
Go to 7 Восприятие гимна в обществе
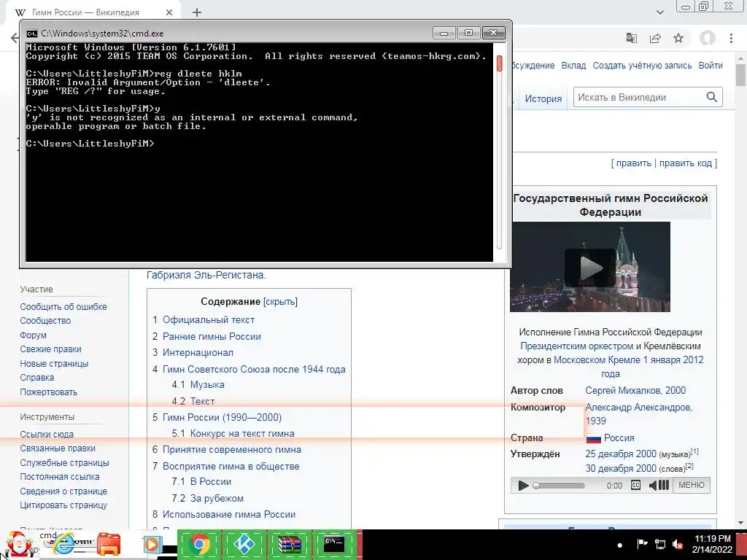coord(231,466)
